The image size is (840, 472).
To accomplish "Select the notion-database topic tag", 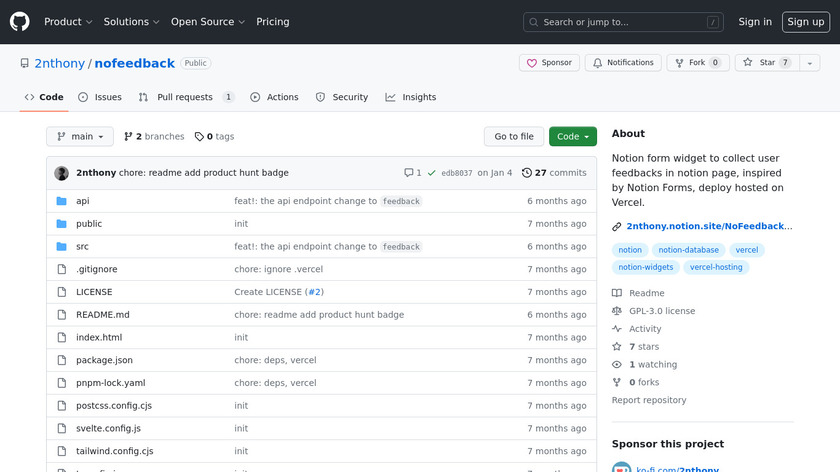I will tap(689, 250).
